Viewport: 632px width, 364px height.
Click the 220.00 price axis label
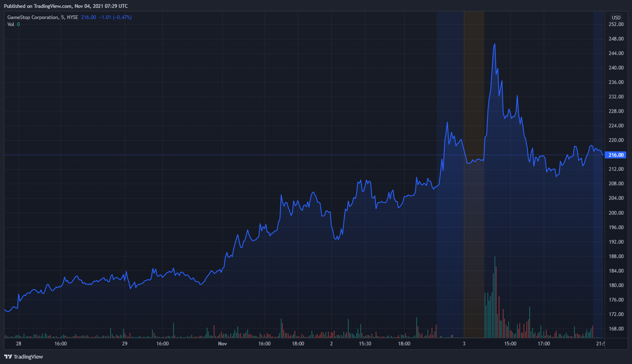tap(616, 140)
